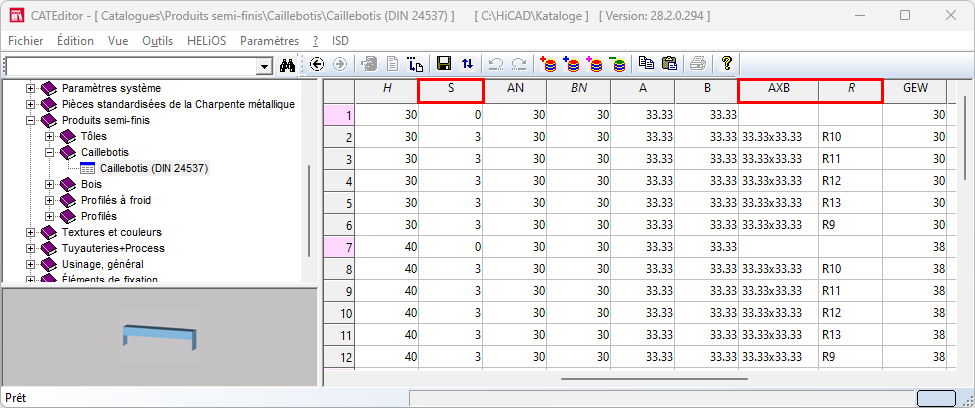Select the Tôles catalogue folder

point(94,136)
